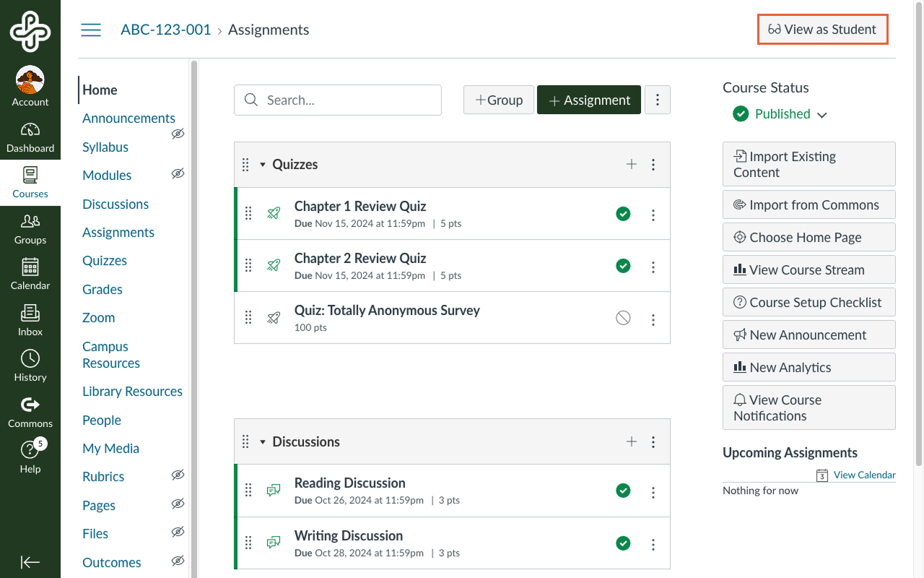Open Discussions group options kebab menu
This screenshot has width=924, height=578.
pos(653,442)
